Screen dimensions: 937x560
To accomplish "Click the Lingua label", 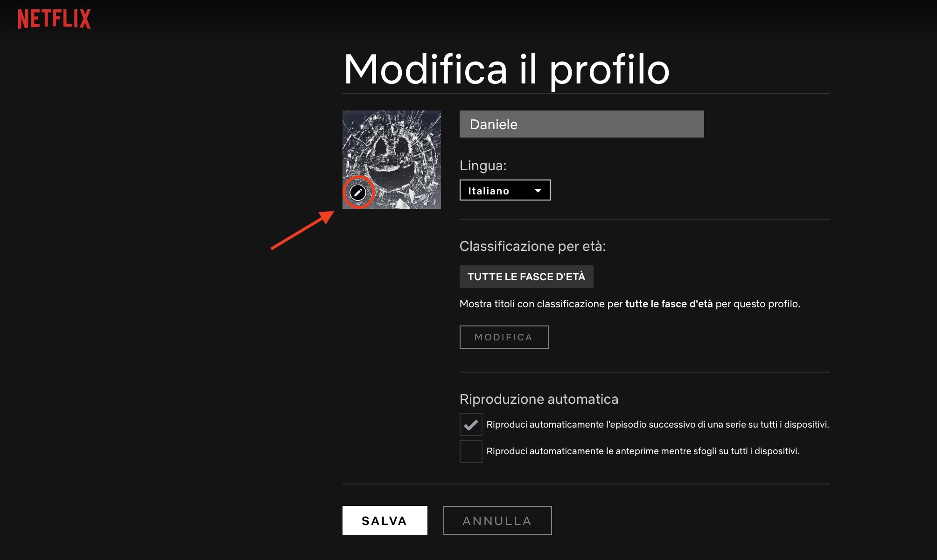I will (483, 166).
